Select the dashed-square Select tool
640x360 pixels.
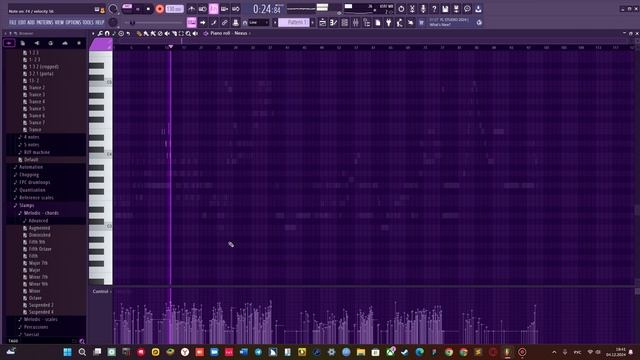[x=181, y=33]
